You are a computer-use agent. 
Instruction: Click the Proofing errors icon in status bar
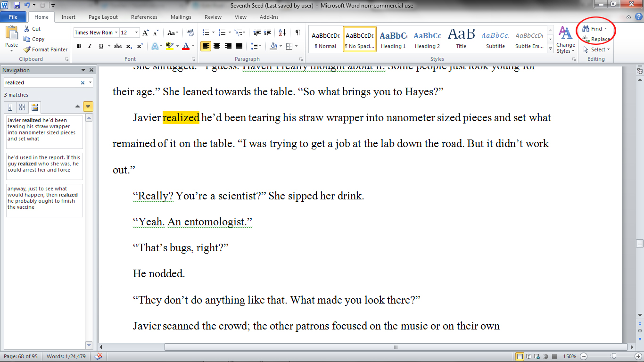point(98,357)
